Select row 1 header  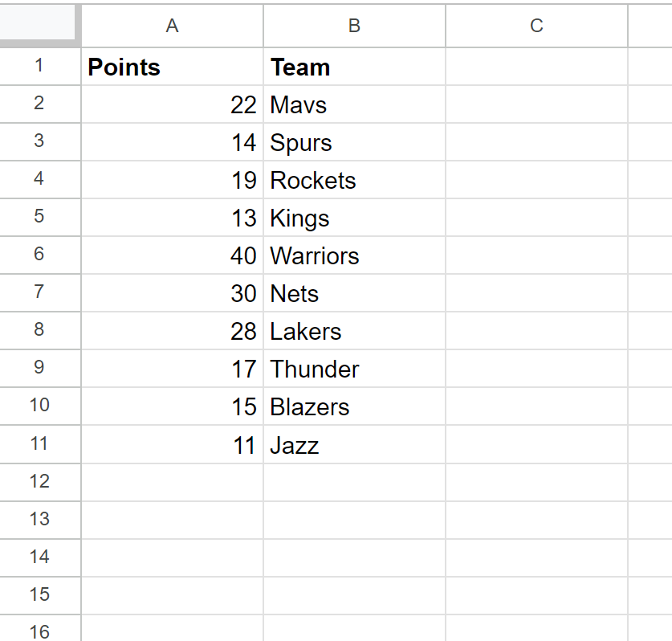click(40, 67)
